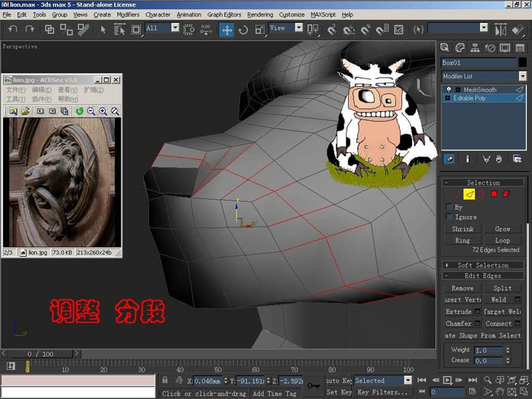Open the Hierarchy command panel tab
The height and width of the screenshot is (399, 532).
(475, 48)
